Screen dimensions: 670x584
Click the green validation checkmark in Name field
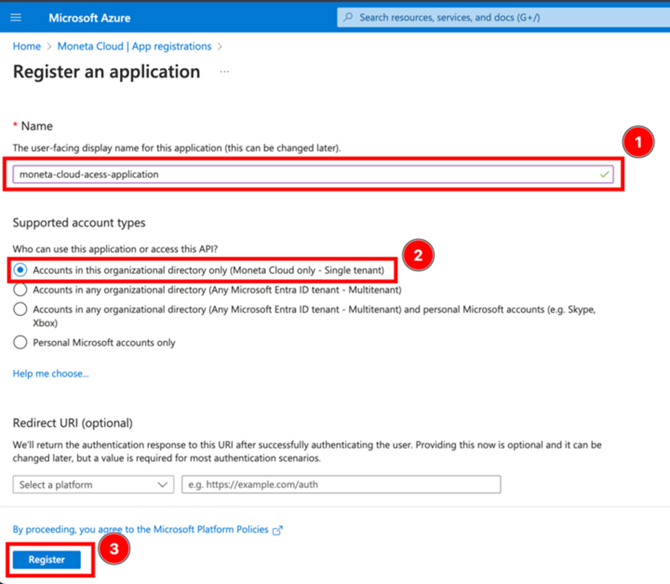[601, 174]
